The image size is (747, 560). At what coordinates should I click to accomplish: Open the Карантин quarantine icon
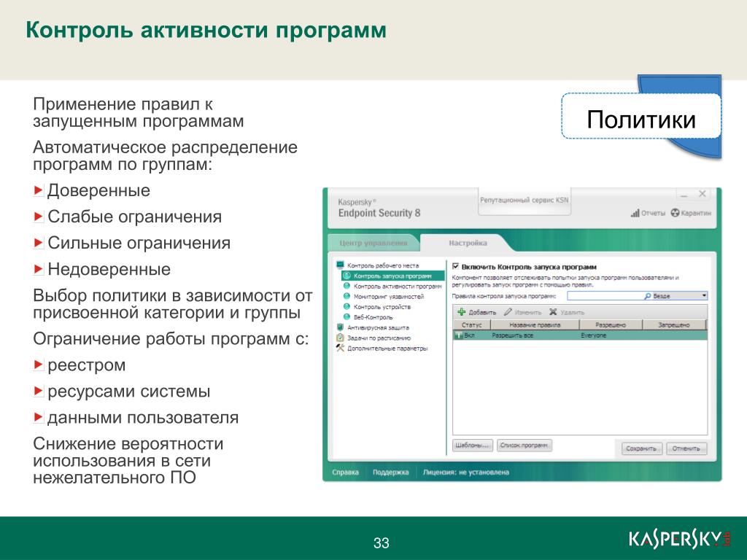(x=675, y=213)
